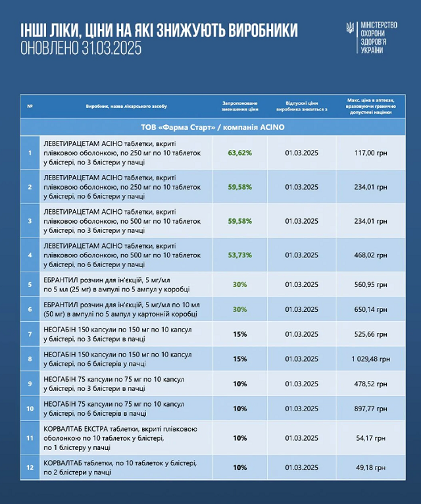Click the price '468,02 грн'
This screenshot has width=421, height=504.
pyautogui.click(x=371, y=255)
